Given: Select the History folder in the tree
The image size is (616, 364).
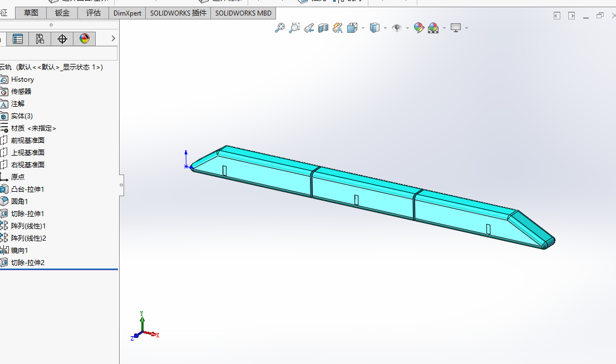Looking at the screenshot, I should coord(22,79).
